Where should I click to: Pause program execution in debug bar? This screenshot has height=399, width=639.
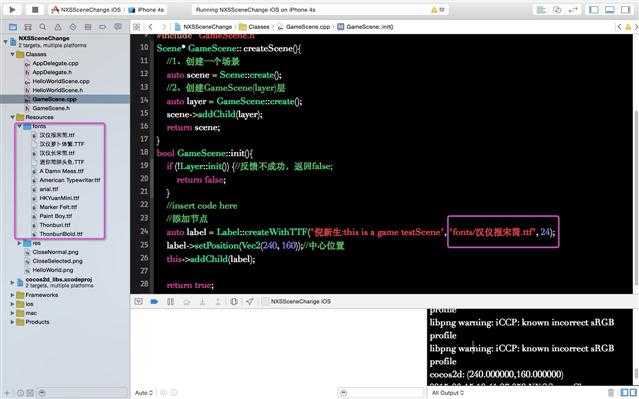click(170, 302)
